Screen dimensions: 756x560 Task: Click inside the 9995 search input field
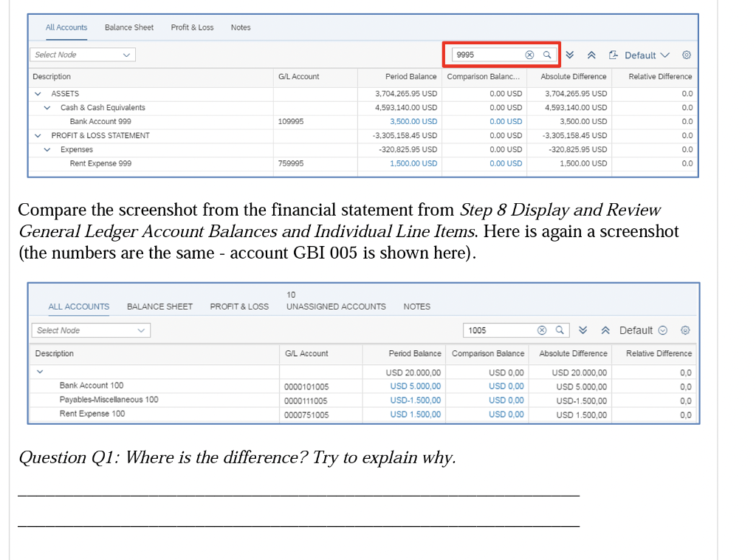[x=487, y=54]
